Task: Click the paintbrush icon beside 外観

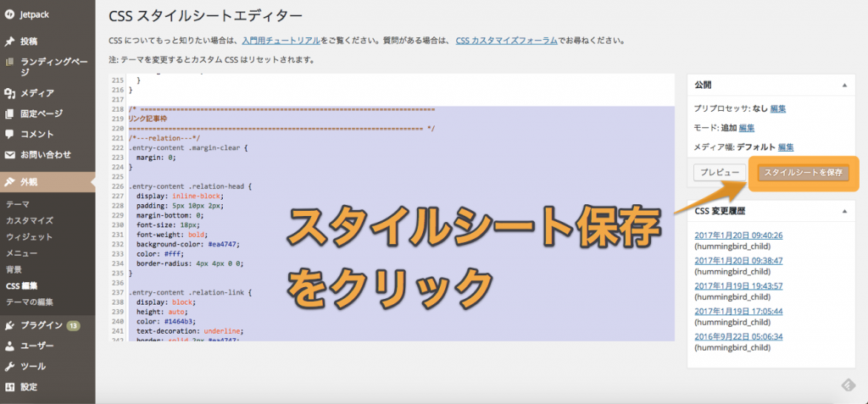Action: click(x=8, y=182)
